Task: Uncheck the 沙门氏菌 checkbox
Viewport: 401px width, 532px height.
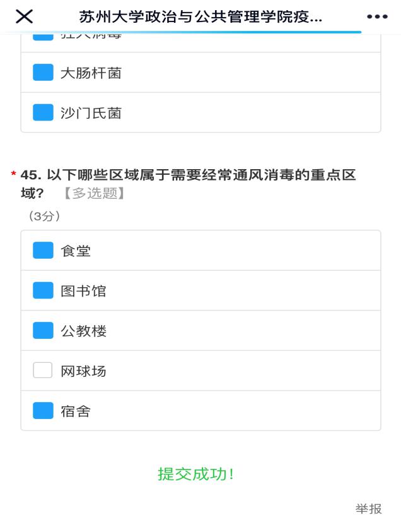Action: [x=43, y=112]
